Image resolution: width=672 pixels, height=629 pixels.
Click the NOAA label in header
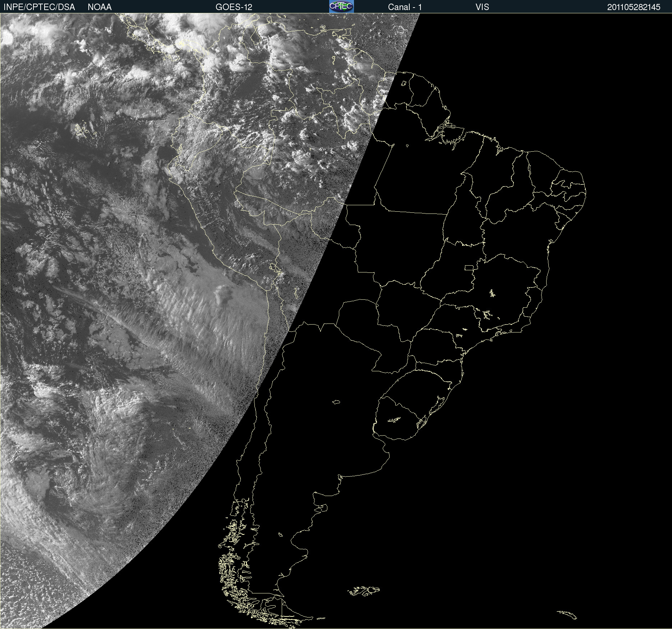point(100,7)
